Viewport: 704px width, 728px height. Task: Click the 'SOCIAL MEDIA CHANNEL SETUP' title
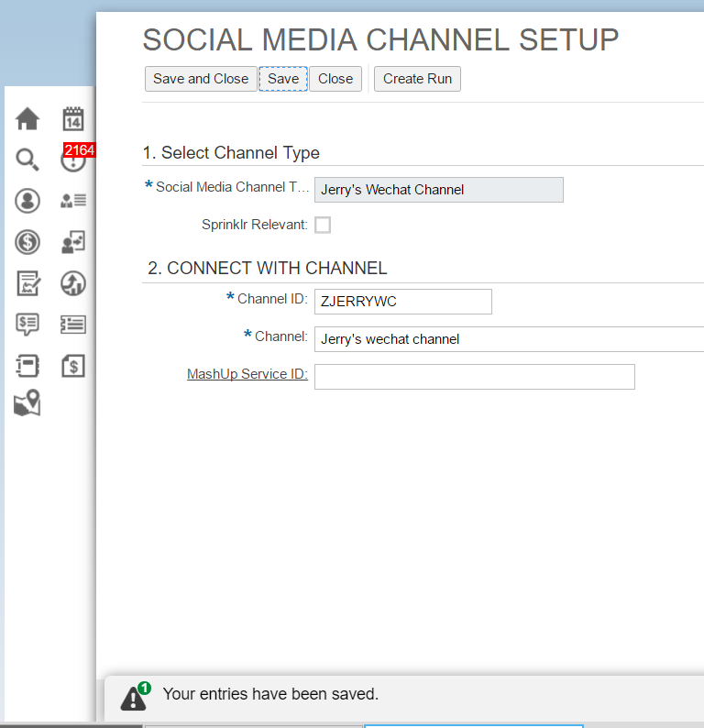(x=380, y=40)
